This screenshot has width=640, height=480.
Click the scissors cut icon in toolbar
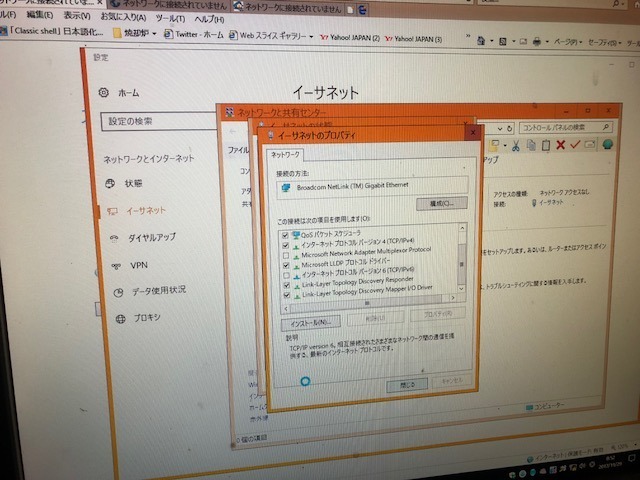coord(516,146)
